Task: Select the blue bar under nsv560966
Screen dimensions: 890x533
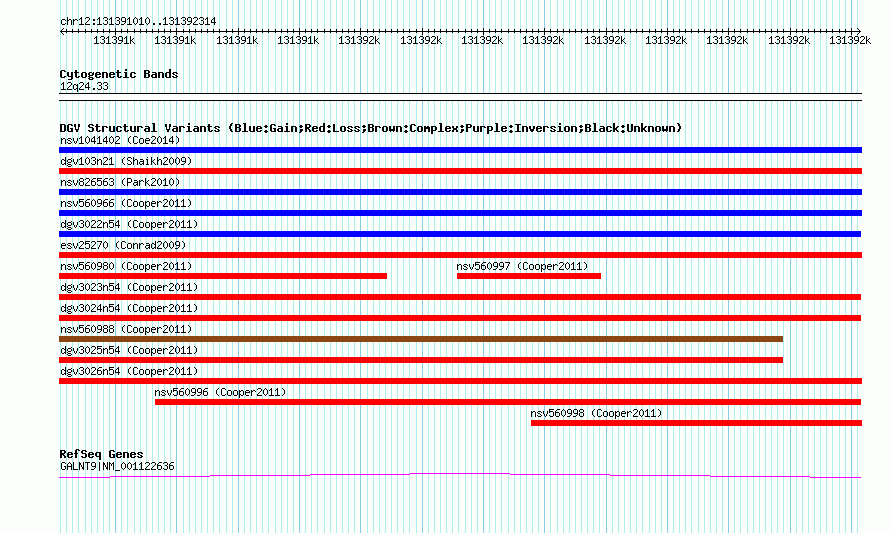Action: click(x=460, y=213)
